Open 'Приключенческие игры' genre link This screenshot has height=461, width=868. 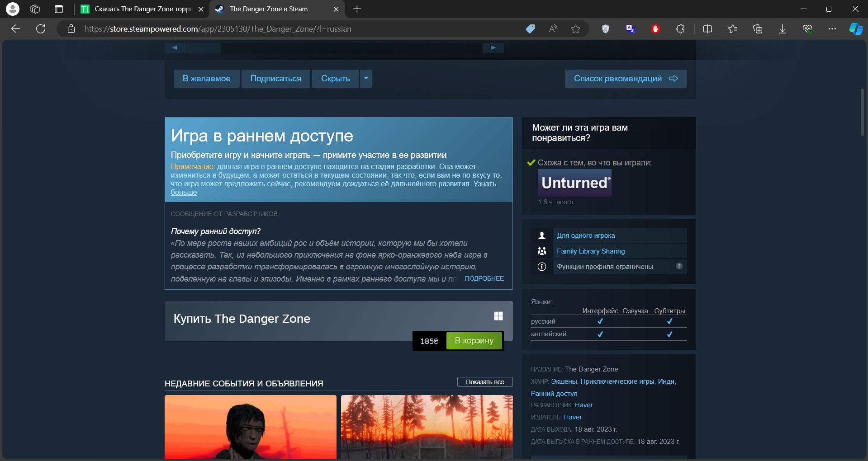pos(617,381)
